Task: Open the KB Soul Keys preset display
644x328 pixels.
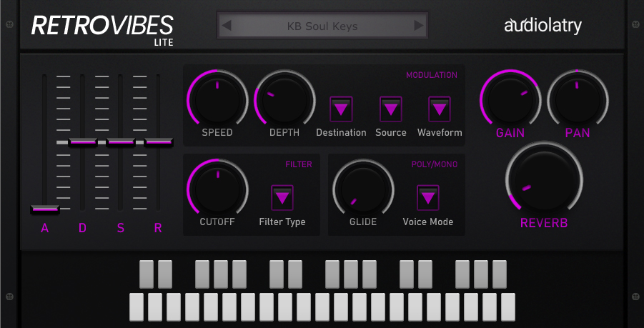Action: point(322,26)
